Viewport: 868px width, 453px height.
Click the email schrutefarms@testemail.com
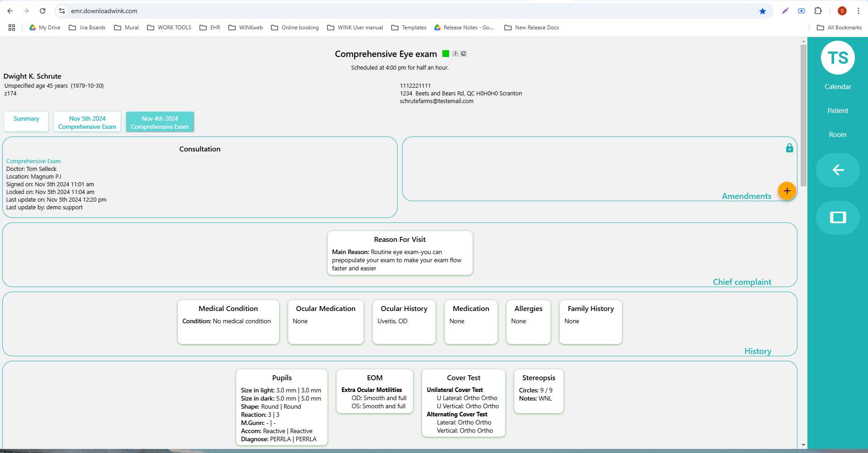click(x=436, y=101)
